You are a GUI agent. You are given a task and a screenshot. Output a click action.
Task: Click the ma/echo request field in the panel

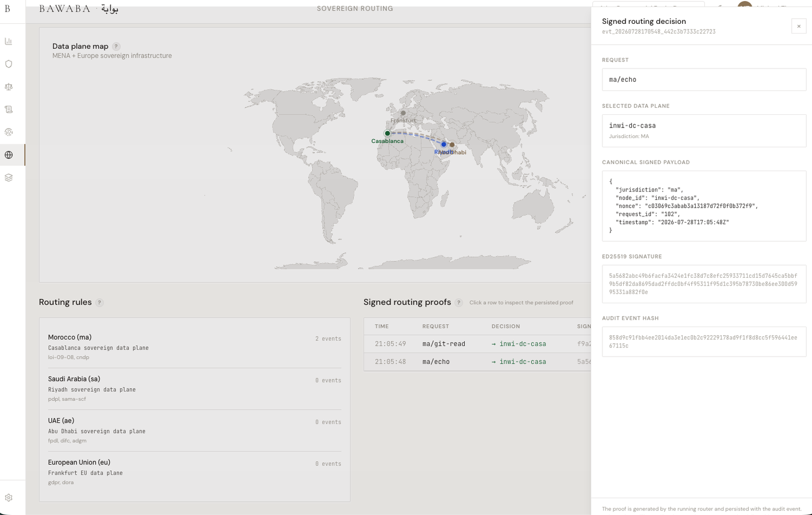pos(704,80)
